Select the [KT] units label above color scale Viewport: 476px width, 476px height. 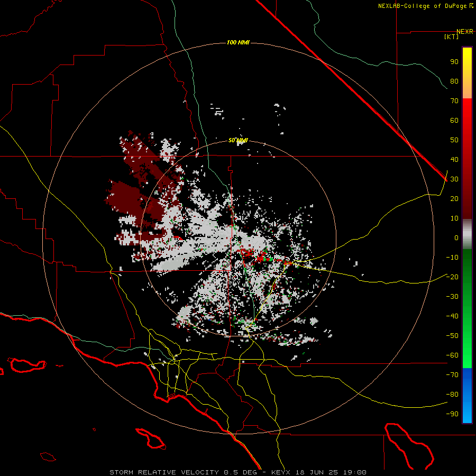452,36
